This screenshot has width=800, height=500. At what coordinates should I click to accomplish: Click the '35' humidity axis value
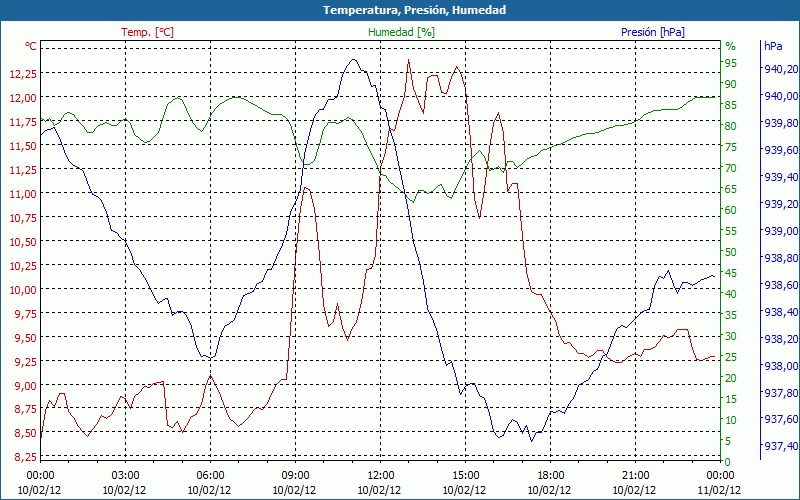tap(731, 315)
